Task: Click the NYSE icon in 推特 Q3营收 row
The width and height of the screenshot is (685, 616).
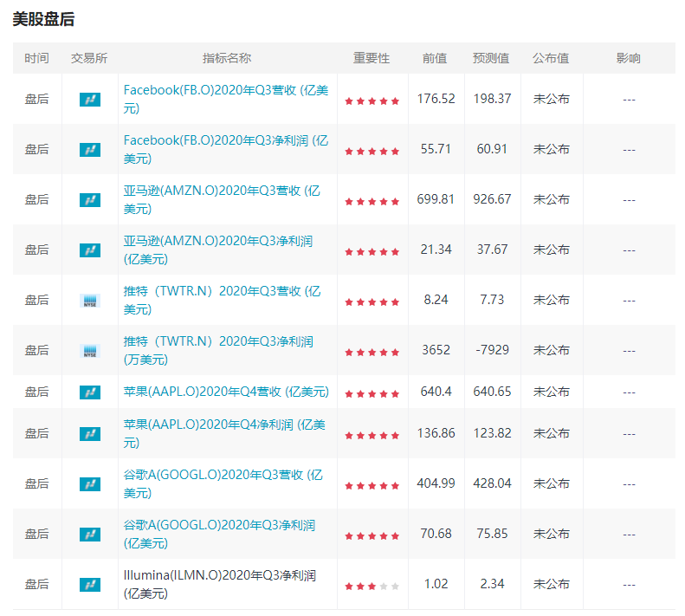Action: pyautogui.click(x=90, y=301)
